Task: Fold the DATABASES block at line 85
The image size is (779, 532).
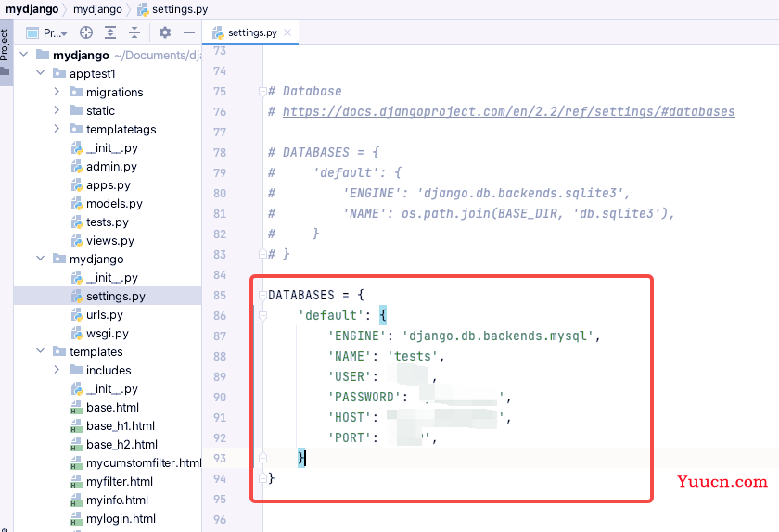Action: 262,295
